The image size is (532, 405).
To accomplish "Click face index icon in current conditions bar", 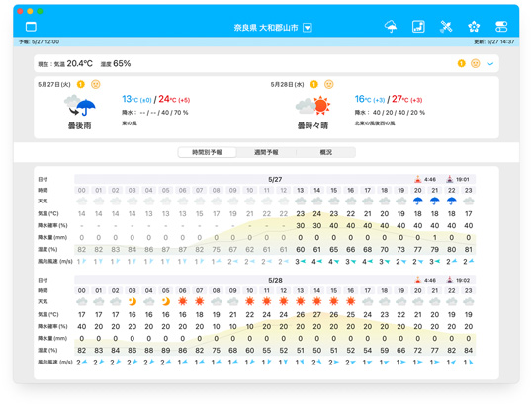I will point(476,63).
